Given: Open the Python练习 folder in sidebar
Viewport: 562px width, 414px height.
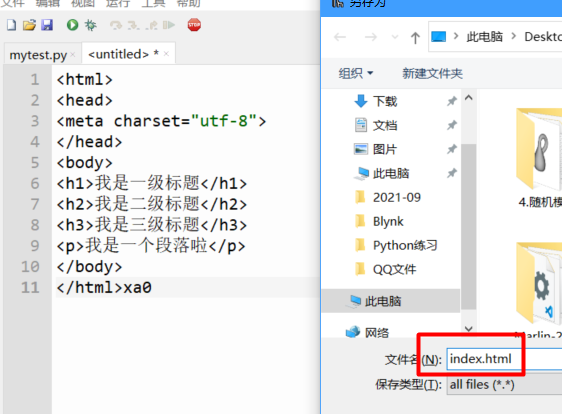Looking at the screenshot, I should pyautogui.click(x=405, y=246).
